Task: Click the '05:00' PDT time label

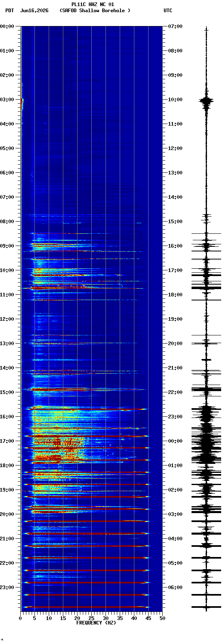Action: point(7,148)
